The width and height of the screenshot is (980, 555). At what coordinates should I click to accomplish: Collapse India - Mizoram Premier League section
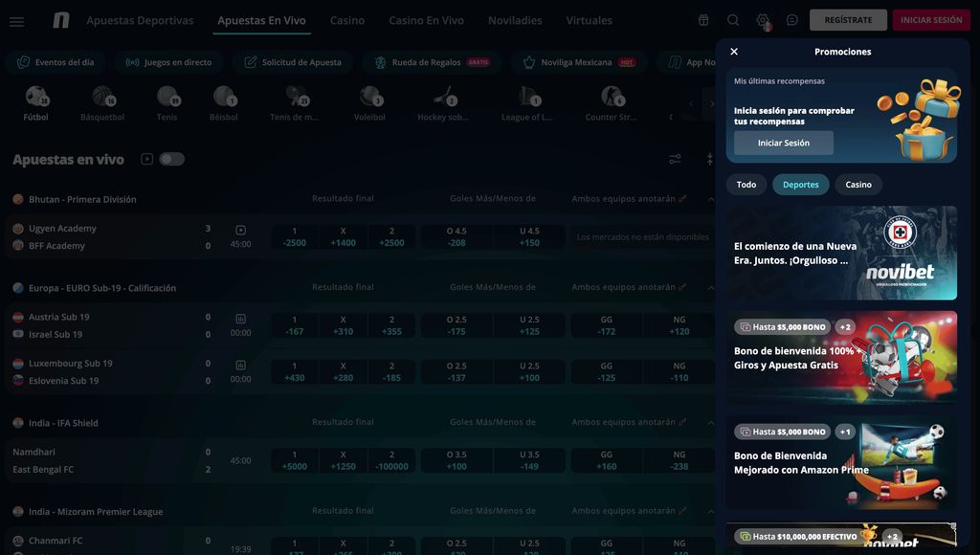(x=711, y=512)
